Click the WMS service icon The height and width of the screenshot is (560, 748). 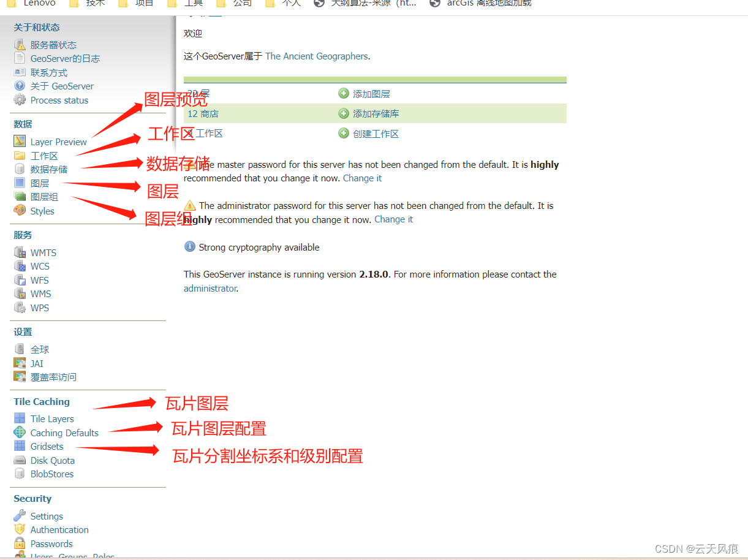[20, 293]
